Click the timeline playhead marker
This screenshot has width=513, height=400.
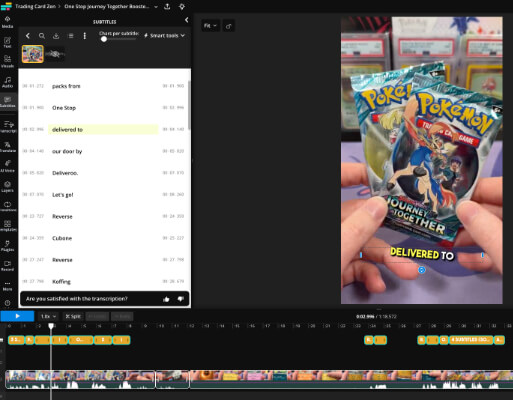pyautogui.click(x=51, y=326)
